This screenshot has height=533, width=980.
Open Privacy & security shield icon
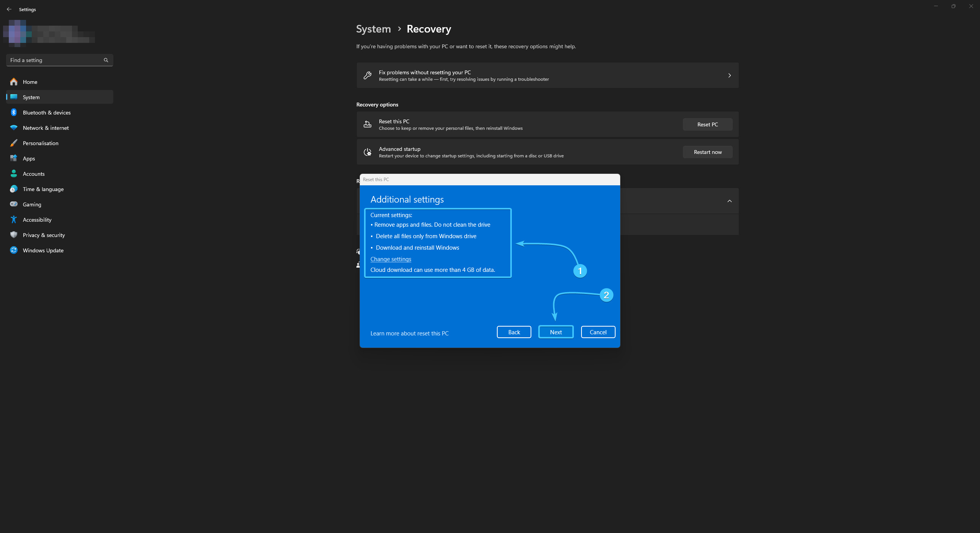[14, 235]
